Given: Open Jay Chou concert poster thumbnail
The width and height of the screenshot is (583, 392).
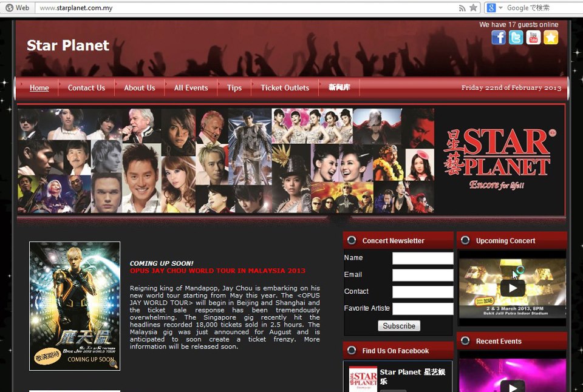Looking at the screenshot, I should pyautogui.click(x=75, y=306).
